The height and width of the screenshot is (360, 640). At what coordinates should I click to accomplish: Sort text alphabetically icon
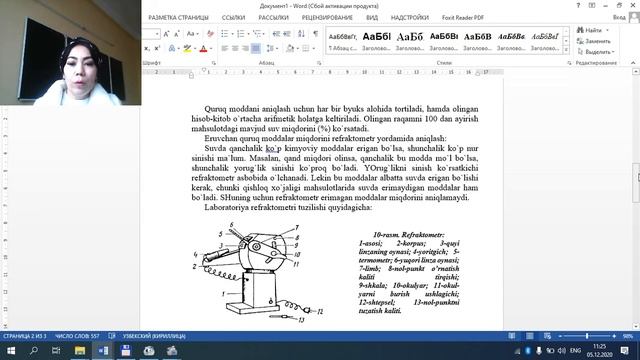coord(301,34)
